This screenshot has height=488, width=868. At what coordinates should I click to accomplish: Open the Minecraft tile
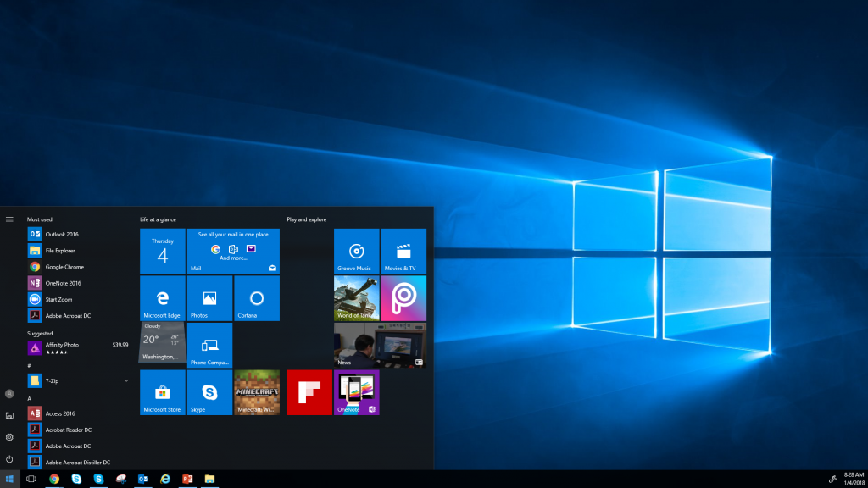256,392
